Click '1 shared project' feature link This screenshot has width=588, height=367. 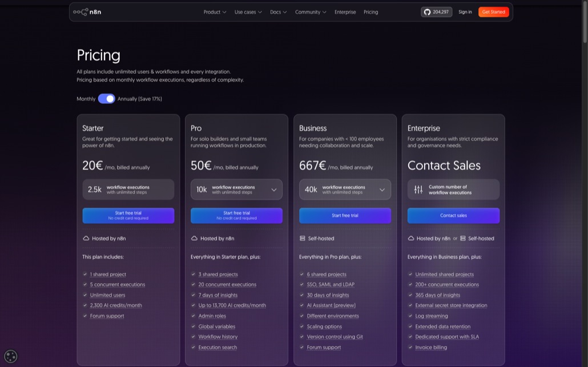coord(108,275)
